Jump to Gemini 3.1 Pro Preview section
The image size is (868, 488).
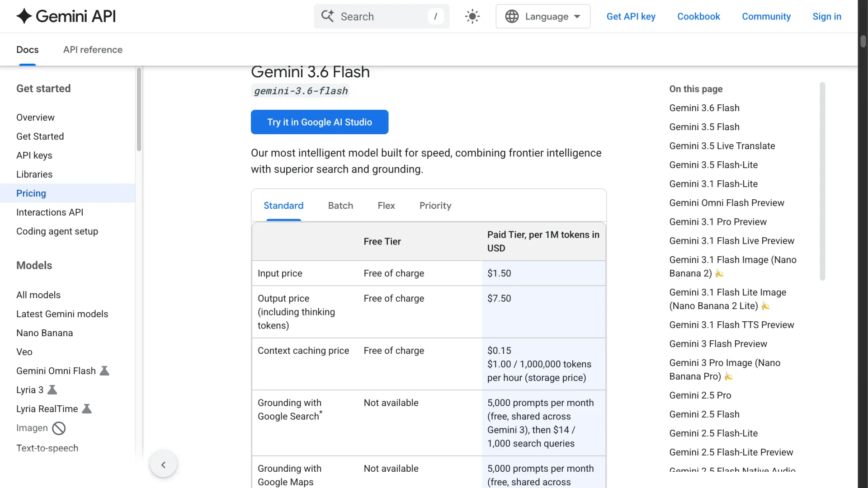718,222
